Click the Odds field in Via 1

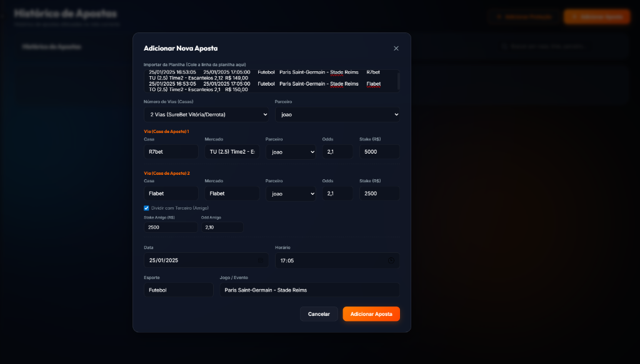337,152
